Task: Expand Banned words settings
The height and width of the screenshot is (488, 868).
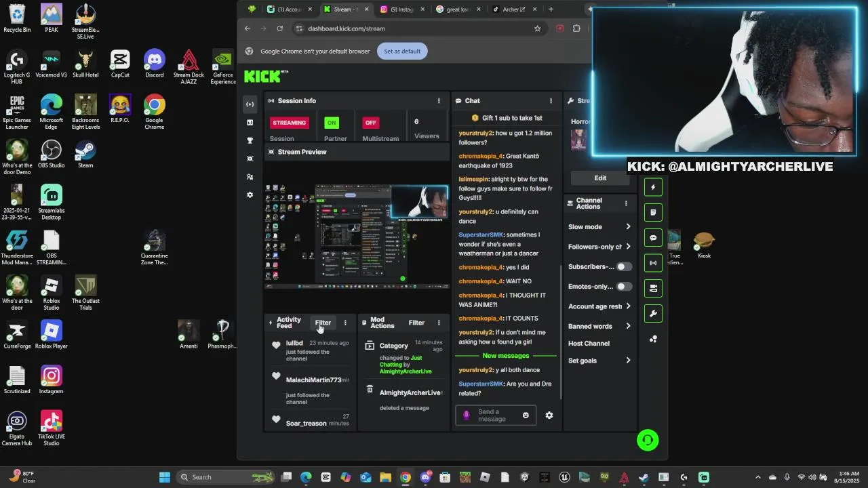Action: point(599,326)
